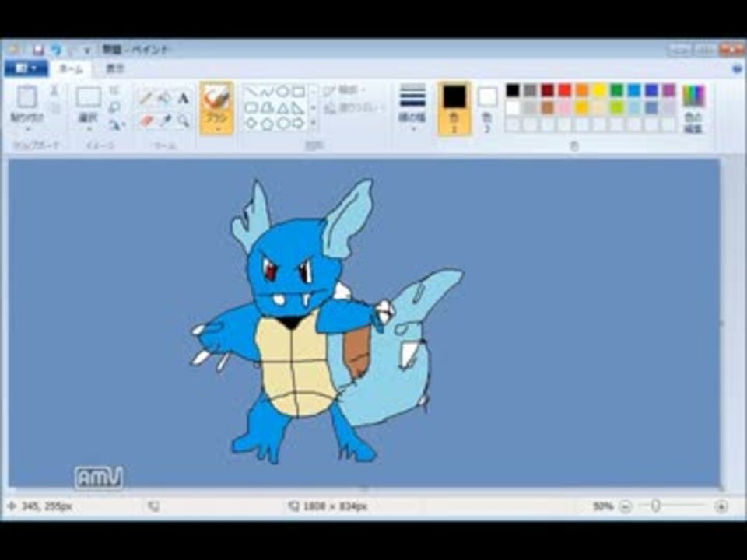This screenshot has height=560, width=747.
Task: Select the Fill with color bucket tool
Action: (164, 99)
